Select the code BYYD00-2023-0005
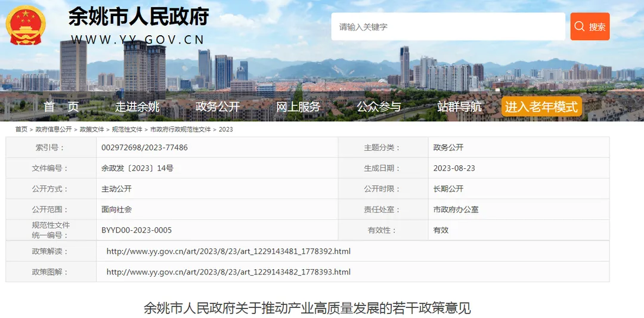 coord(137,230)
